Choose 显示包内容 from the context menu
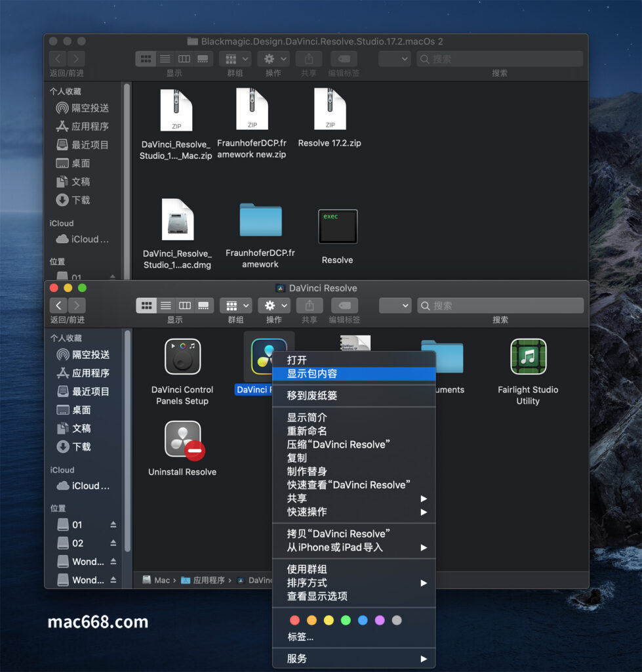Viewport: 642px width, 672px height. point(353,373)
